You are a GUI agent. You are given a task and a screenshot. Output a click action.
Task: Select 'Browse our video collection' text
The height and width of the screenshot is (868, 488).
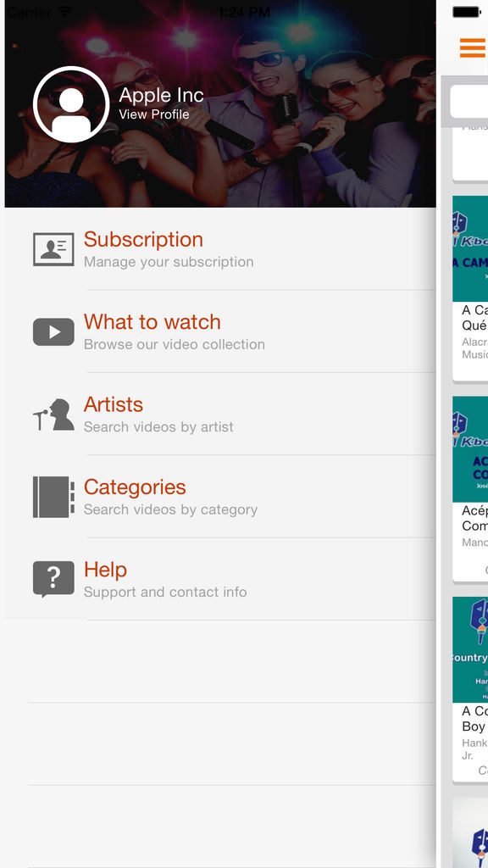[175, 344]
